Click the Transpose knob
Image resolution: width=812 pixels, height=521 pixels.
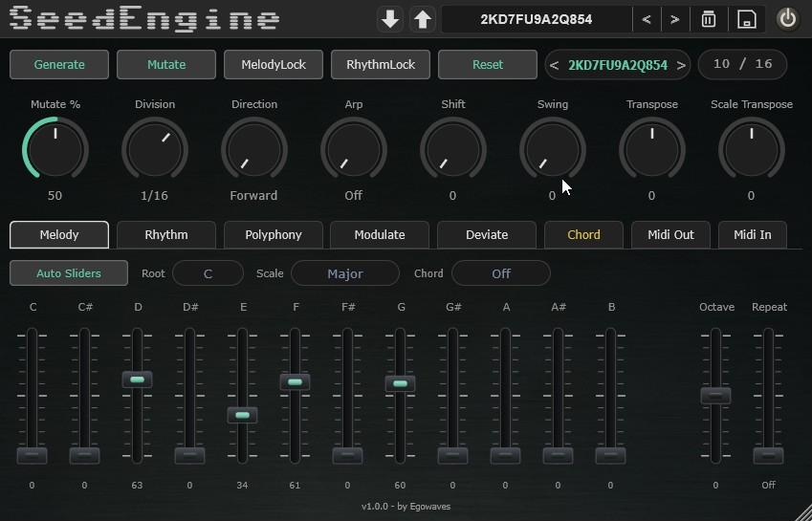pos(652,150)
